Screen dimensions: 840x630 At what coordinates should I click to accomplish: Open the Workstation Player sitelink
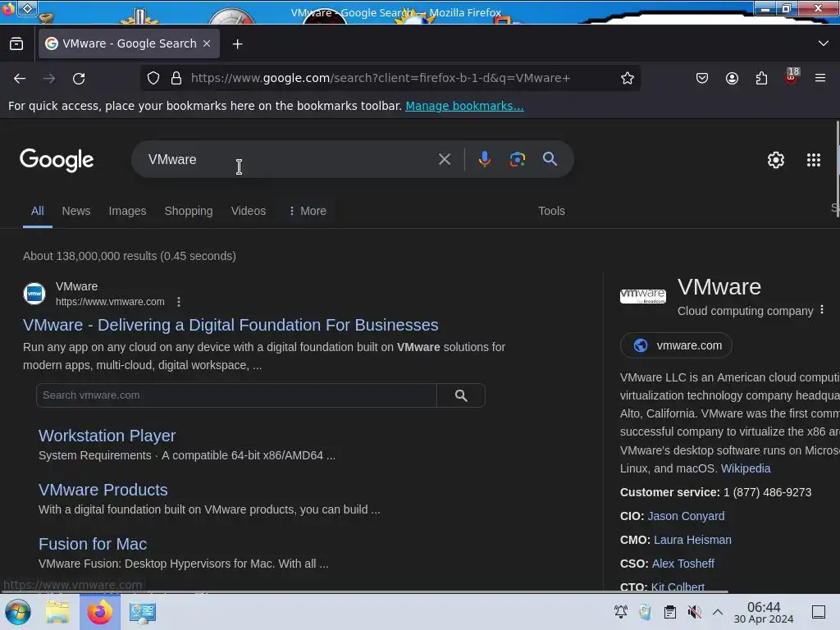pos(107,436)
